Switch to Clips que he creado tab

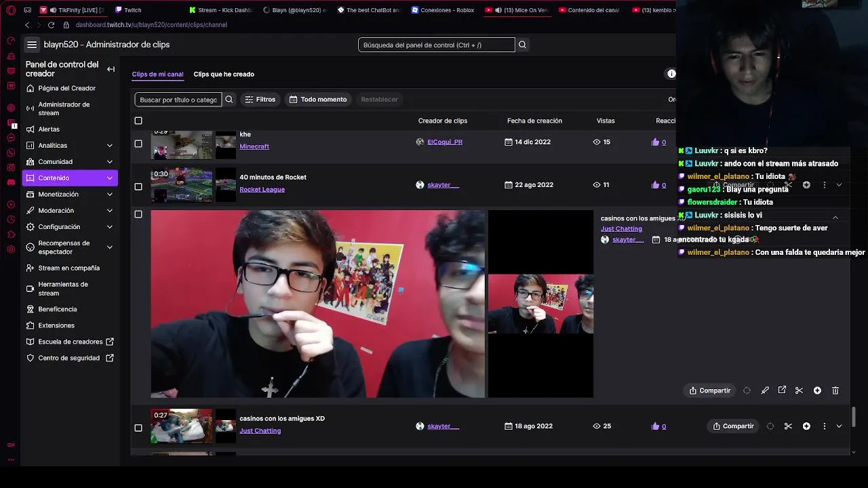224,74
